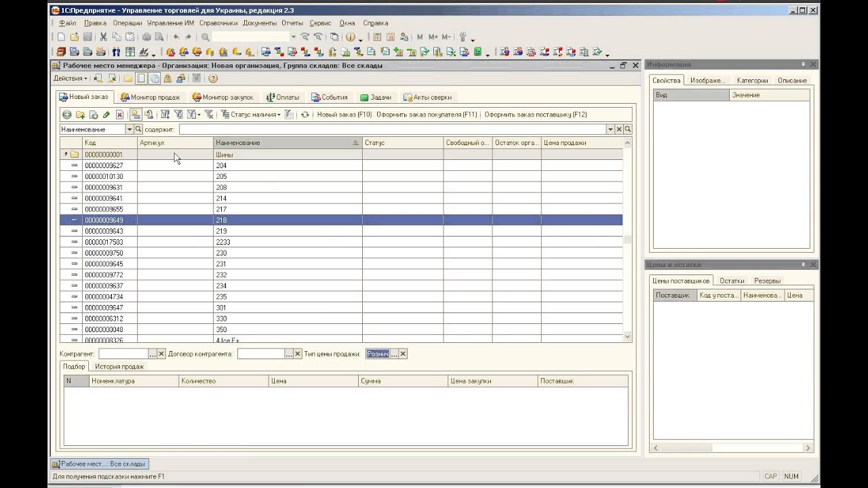Viewport: 868px width, 488px height.
Task: Toggle the padlock icon in workplace toolbar
Action: pyautogui.click(x=167, y=79)
